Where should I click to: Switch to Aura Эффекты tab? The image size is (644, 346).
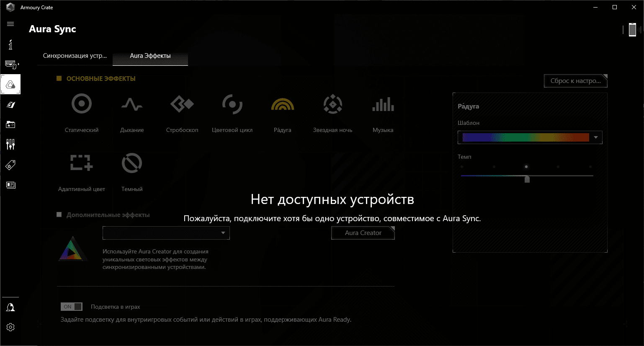(150, 56)
